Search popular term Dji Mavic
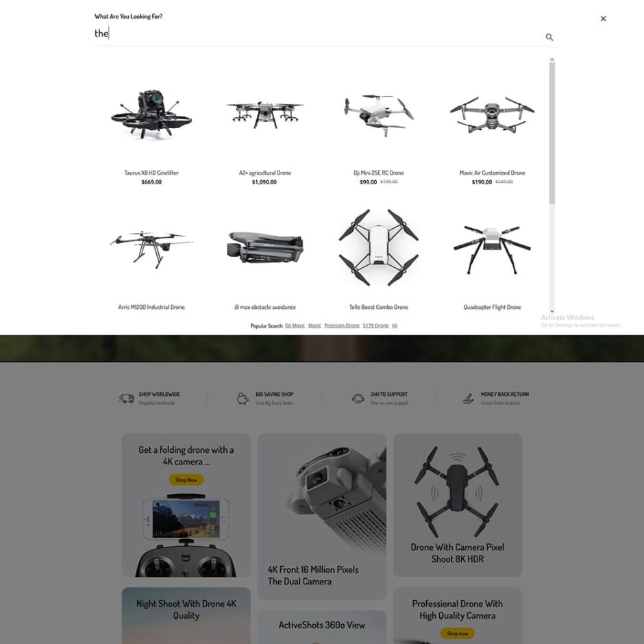The height and width of the screenshot is (644, 644). pyautogui.click(x=295, y=325)
